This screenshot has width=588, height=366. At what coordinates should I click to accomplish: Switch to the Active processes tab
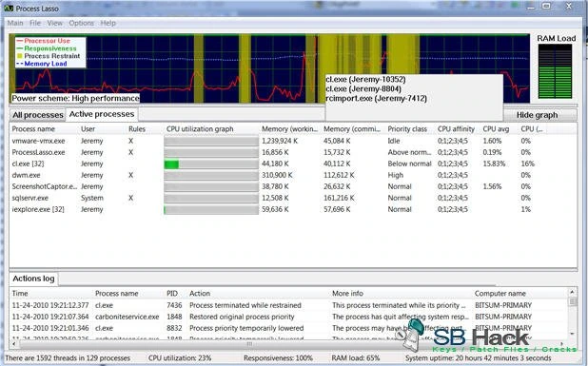coord(102,114)
